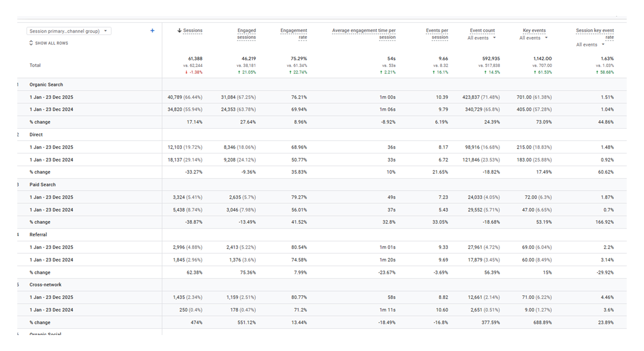The width and height of the screenshot is (644, 351).
Task: Click the Total row label
Action: point(35,65)
